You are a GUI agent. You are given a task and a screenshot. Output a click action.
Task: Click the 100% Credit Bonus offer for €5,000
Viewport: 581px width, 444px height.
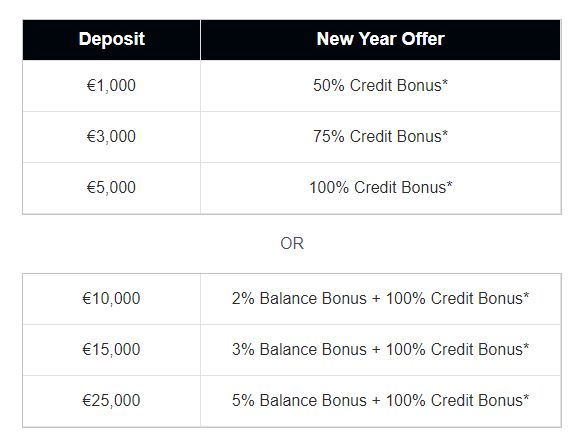[381, 188]
